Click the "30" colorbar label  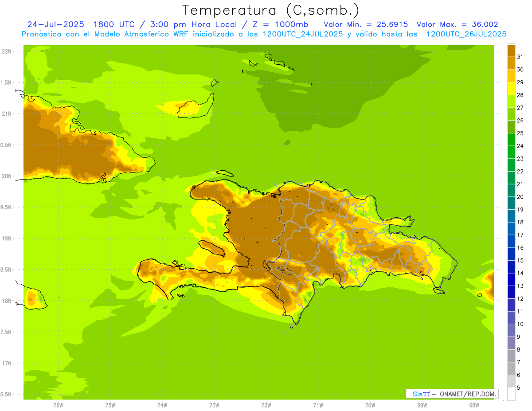coord(520,70)
